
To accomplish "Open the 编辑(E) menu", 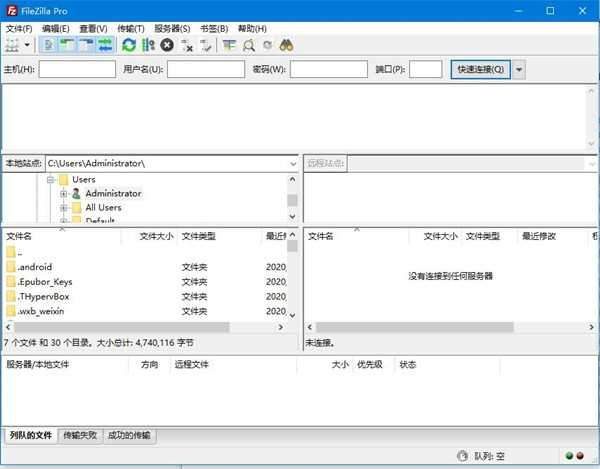I will [56, 29].
